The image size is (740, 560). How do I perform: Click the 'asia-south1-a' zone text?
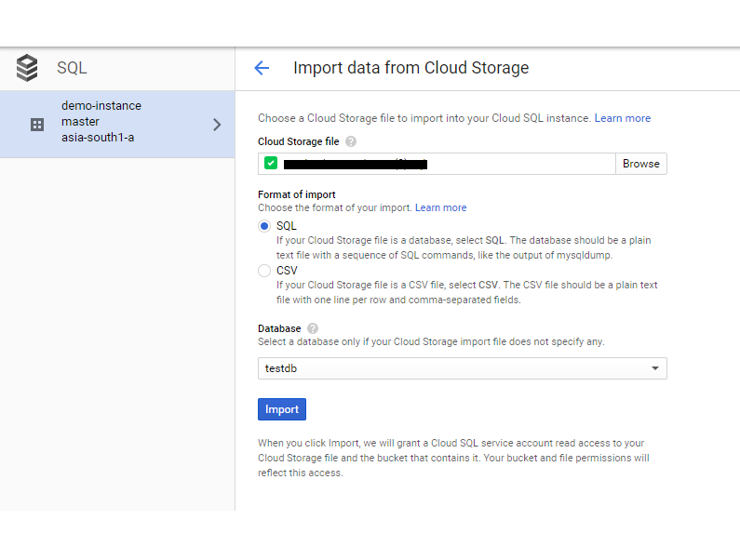98,138
